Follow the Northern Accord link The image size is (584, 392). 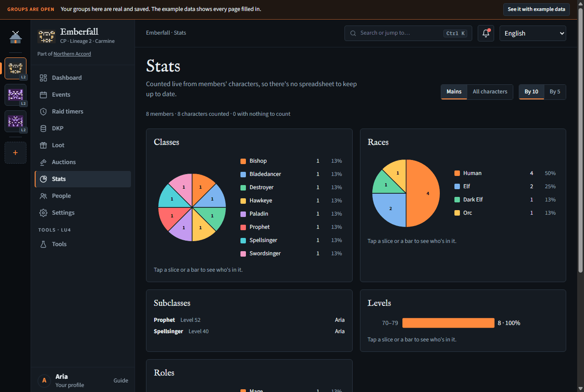(72, 54)
